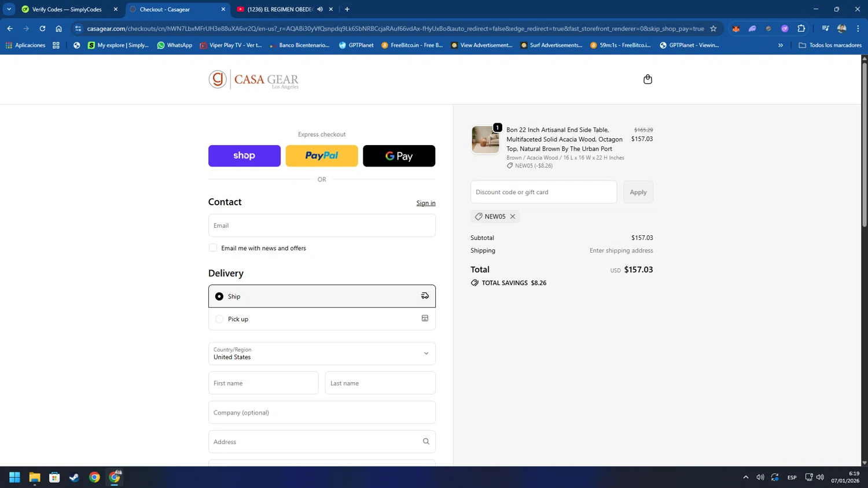Click the Last name field
Image resolution: width=868 pixels, height=488 pixels.
[380, 383]
